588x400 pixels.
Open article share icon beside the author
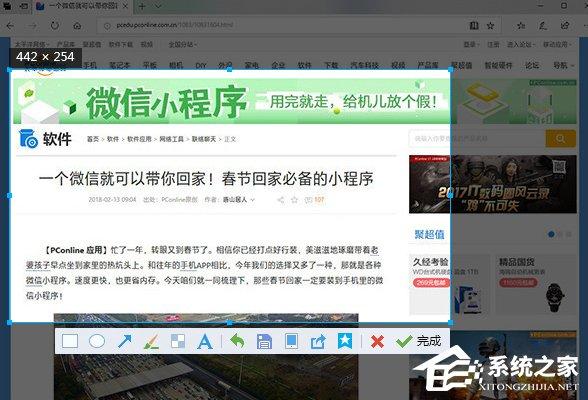pyautogui.click(x=280, y=200)
